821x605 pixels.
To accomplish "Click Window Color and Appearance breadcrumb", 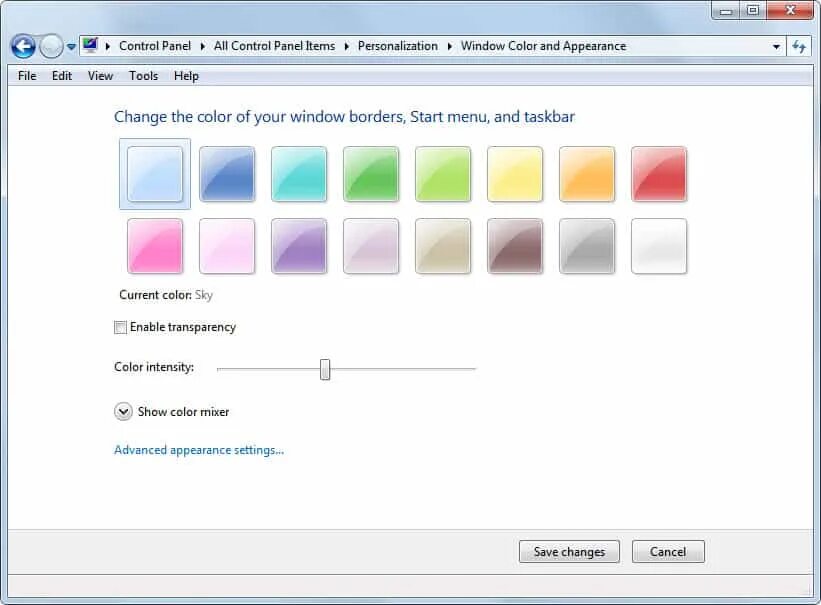I will 543,46.
